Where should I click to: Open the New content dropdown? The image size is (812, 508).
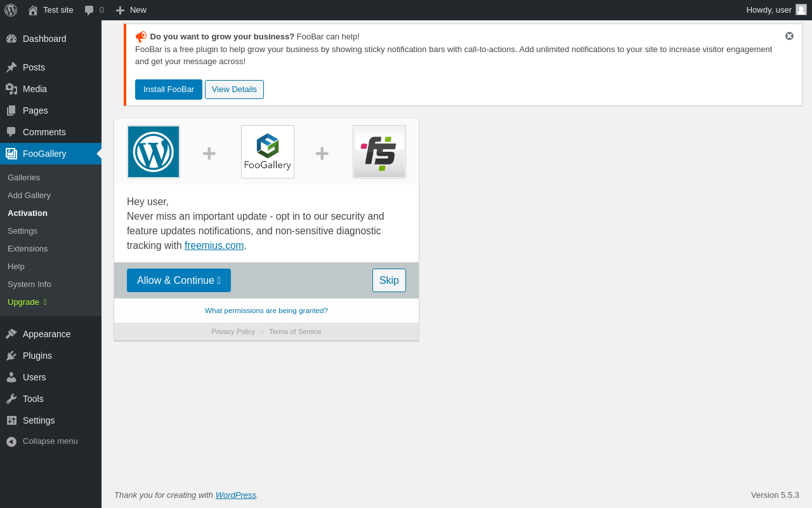[x=131, y=10]
